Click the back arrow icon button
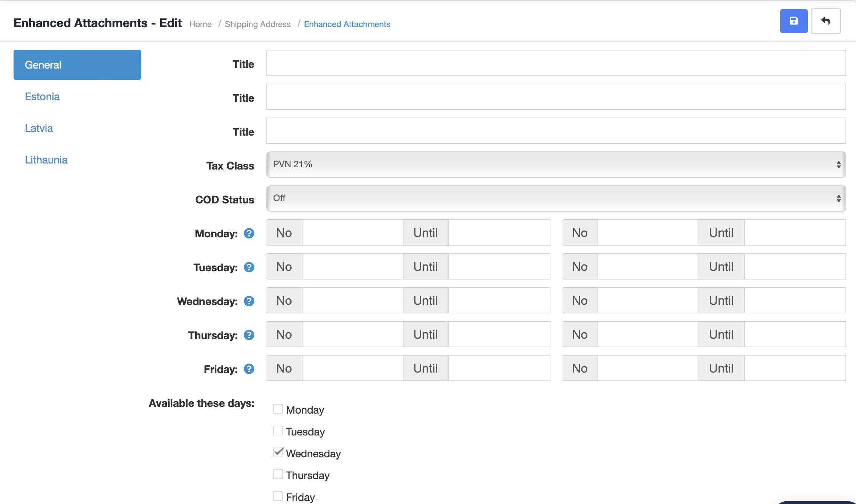856x504 pixels. click(825, 21)
